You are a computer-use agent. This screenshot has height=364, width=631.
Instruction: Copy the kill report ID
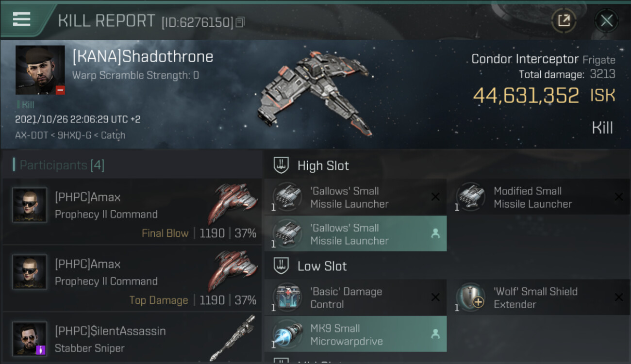click(241, 22)
